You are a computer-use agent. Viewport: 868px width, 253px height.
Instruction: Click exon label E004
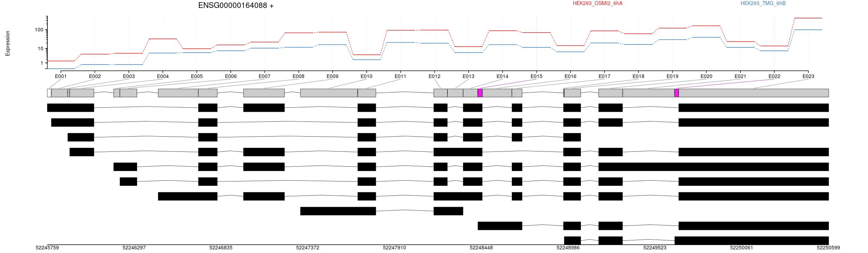click(163, 76)
